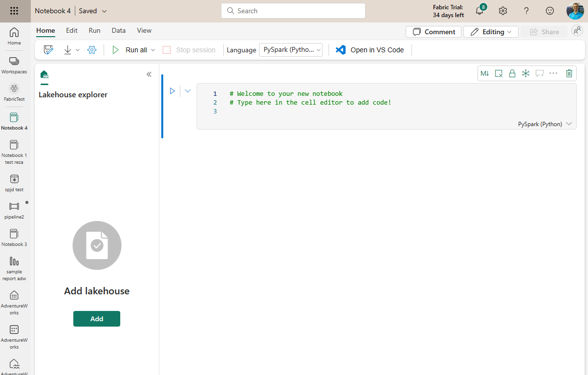The image size is (588, 375).
Task: Toggle the lock on the code cell
Action: coord(512,73)
